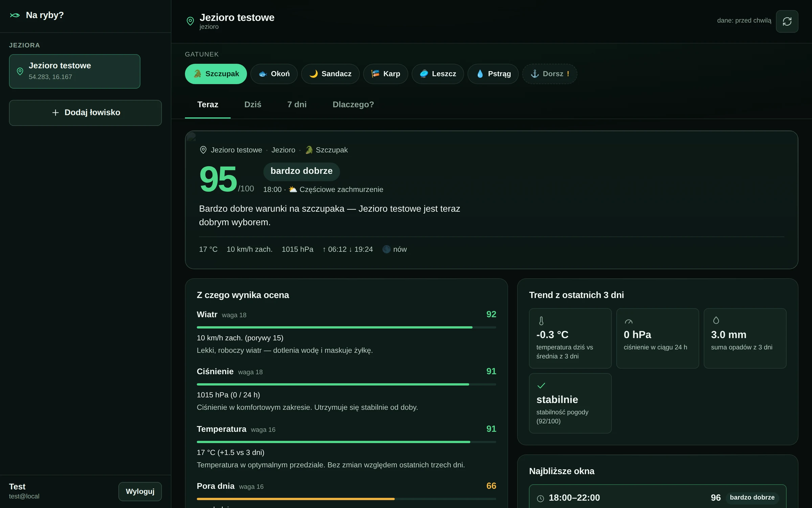
Task: Click the fish logo beside Na ryby?
Action: [15, 15]
